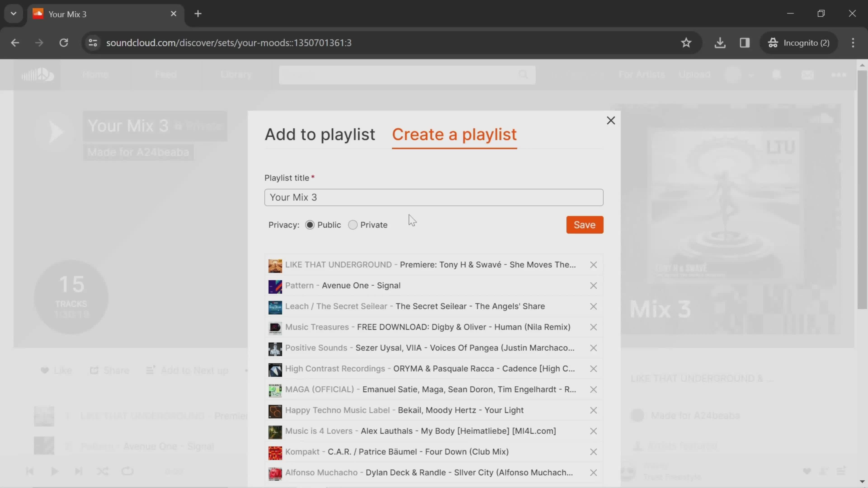Select the Public privacy option
868x488 pixels.
point(310,225)
